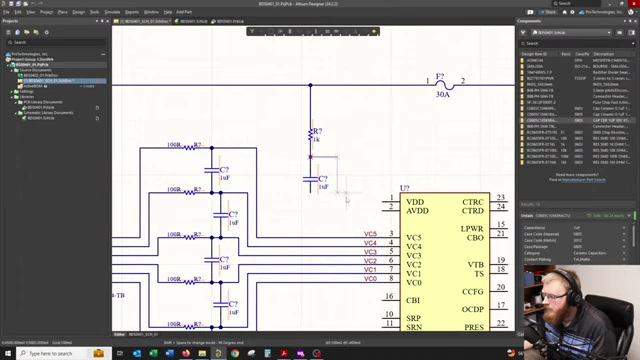Click the third folder icon in the Projects panel toolbar
The image size is (640, 360).
(27, 32)
